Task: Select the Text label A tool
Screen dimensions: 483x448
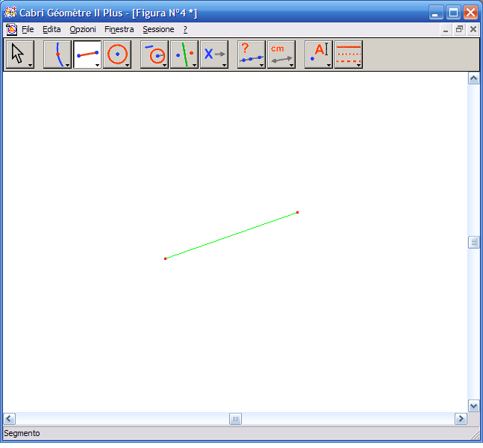Action: point(319,55)
